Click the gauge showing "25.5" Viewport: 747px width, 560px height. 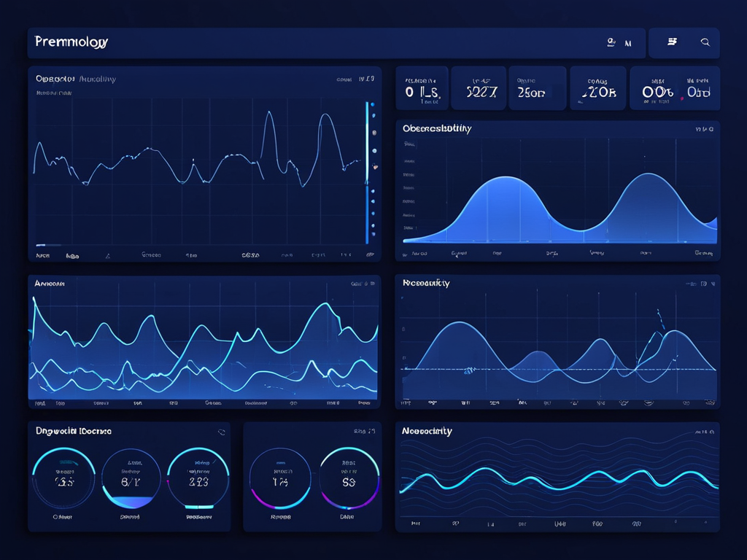(x=64, y=478)
